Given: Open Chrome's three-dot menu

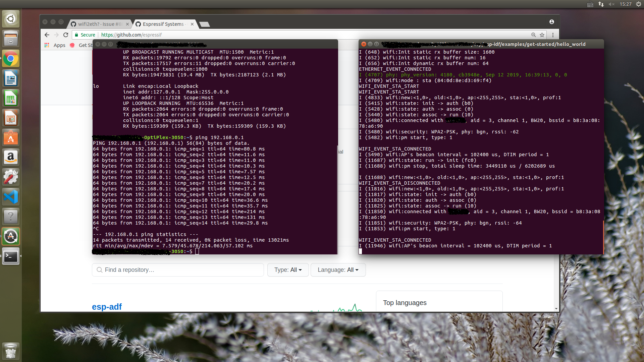Looking at the screenshot, I should (553, 35).
